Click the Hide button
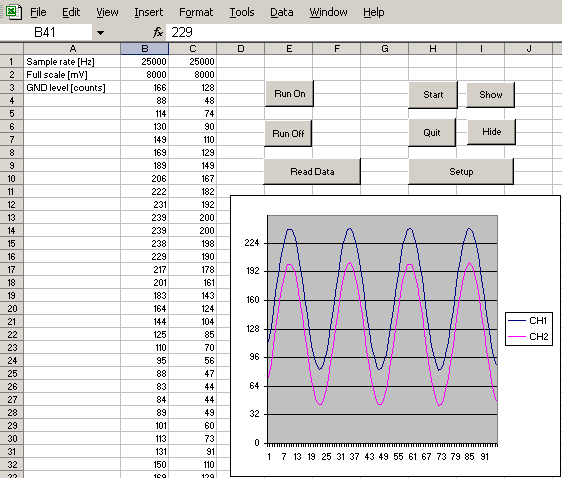 tap(491, 132)
